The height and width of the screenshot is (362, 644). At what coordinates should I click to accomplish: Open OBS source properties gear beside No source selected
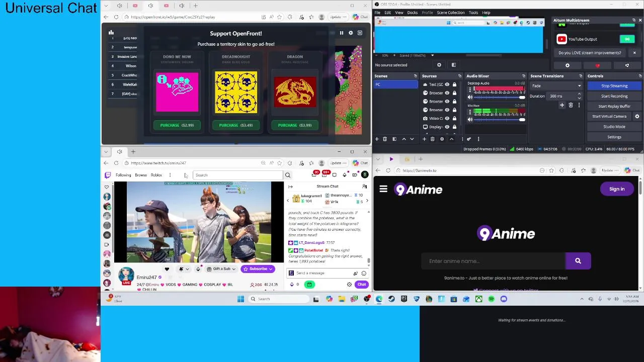pos(439,65)
